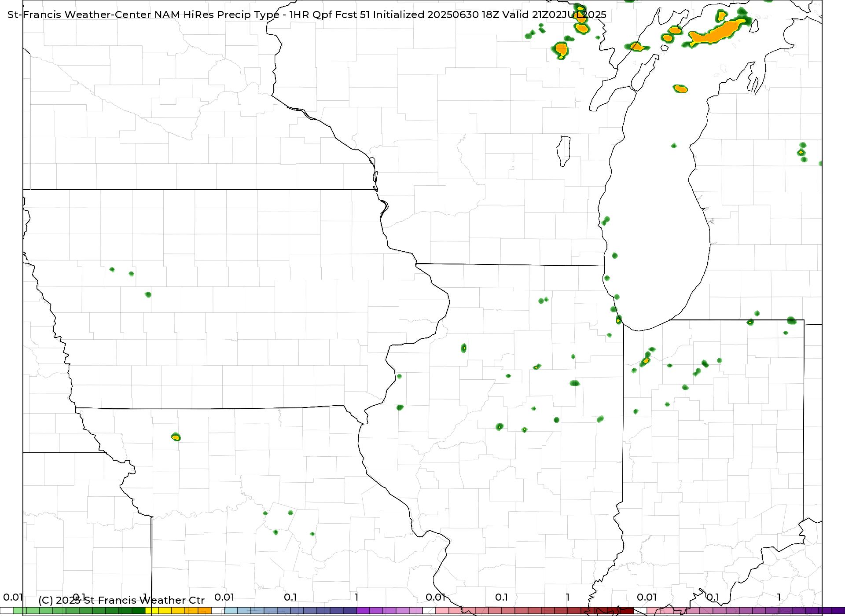Select the lightest green segment of the color bar
The height and width of the screenshot is (616, 845).
click(20, 611)
